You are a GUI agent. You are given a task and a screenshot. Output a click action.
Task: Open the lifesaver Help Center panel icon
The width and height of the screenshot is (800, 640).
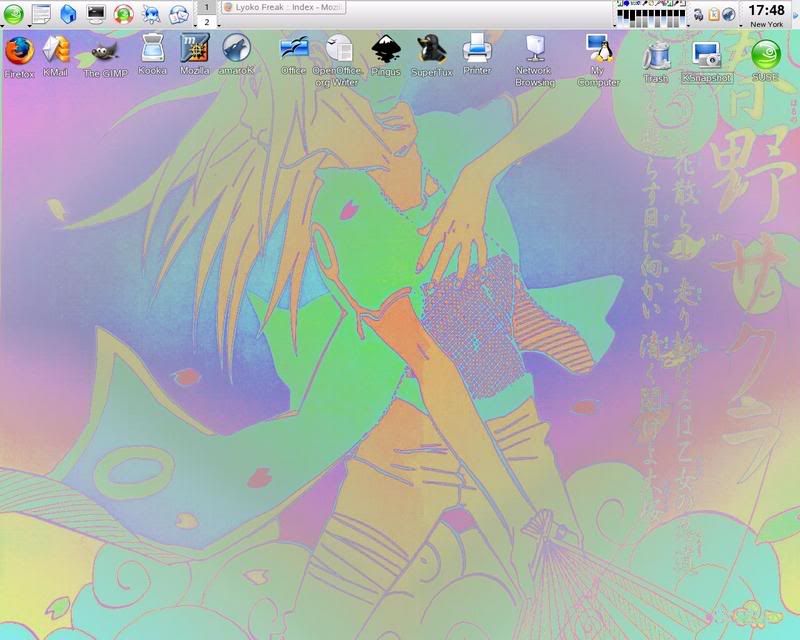click(x=123, y=14)
